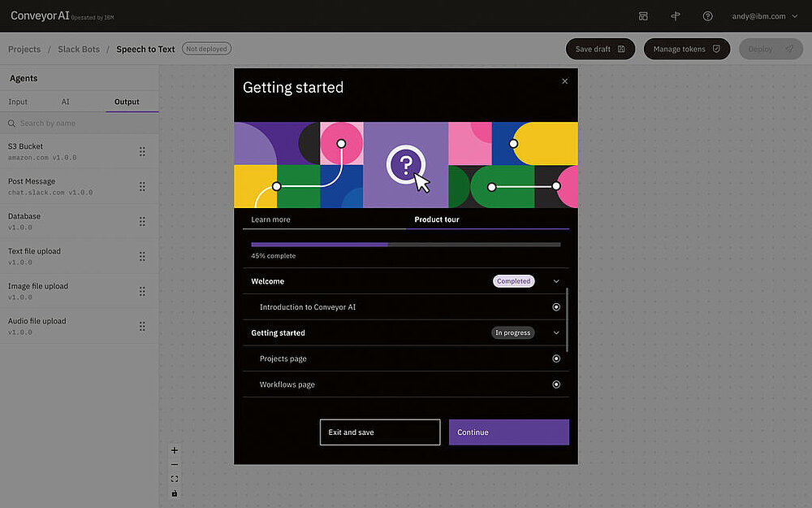Toggle the canvas lock icon
This screenshot has height=508, width=812.
coord(175,493)
